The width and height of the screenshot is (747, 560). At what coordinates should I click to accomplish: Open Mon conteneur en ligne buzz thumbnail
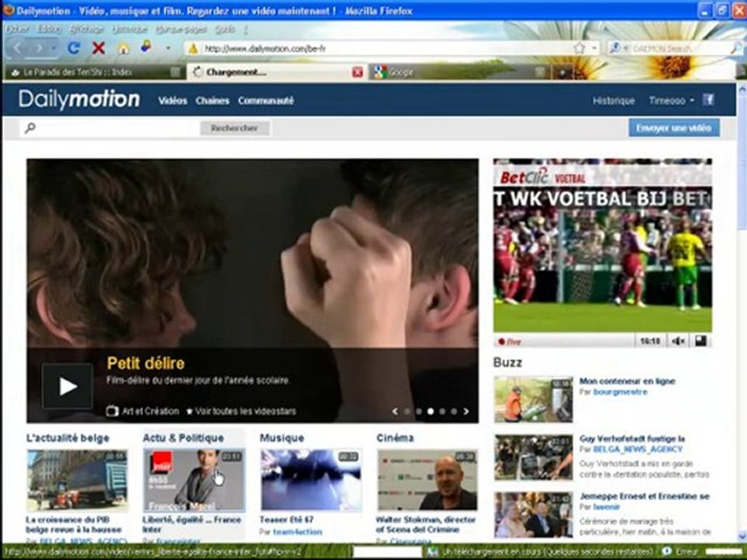pyautogui.click(x=533, y=400)
